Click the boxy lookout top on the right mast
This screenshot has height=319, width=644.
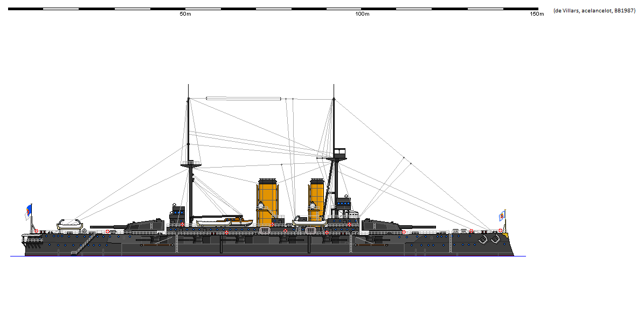tap(340, 153)
